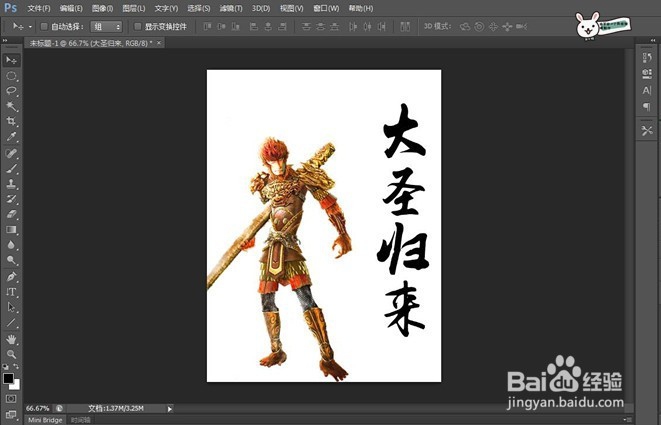
Task: Select the Elliptical Marquee tool
Action: [x=11, y=76]
